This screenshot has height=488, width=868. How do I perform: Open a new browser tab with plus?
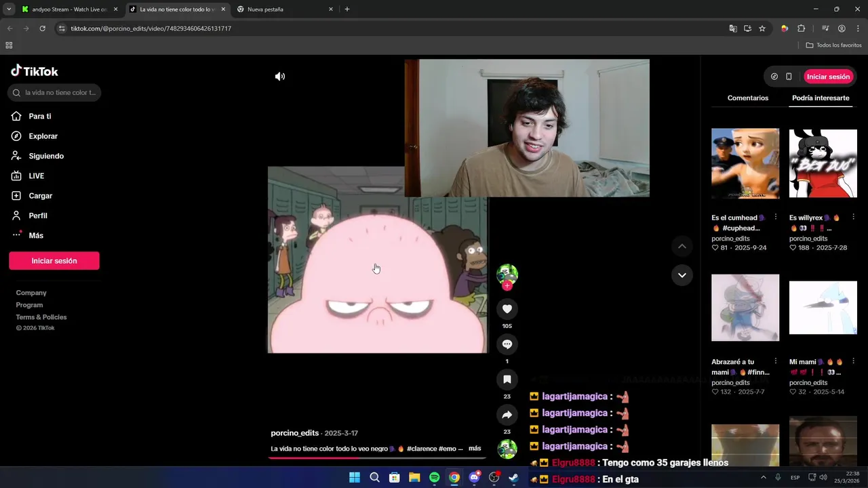click(347, 9)
